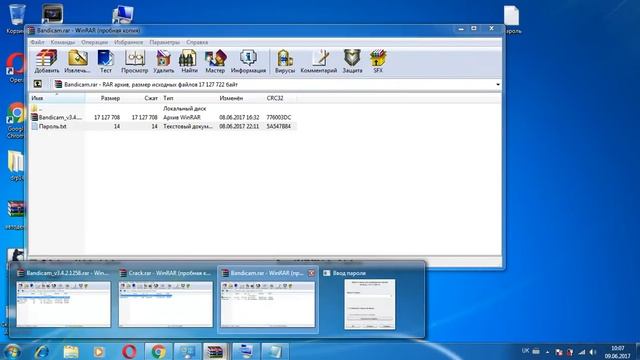Open the Файл menu
Viewport: 640px width, 360px height.
pos(38,42)
